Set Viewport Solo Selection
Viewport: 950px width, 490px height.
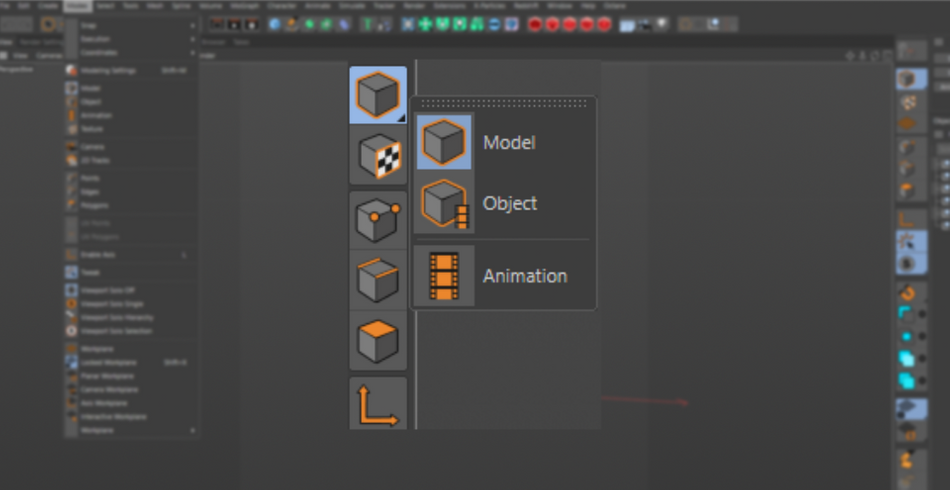pyautogui.click(x=131, y=331)
